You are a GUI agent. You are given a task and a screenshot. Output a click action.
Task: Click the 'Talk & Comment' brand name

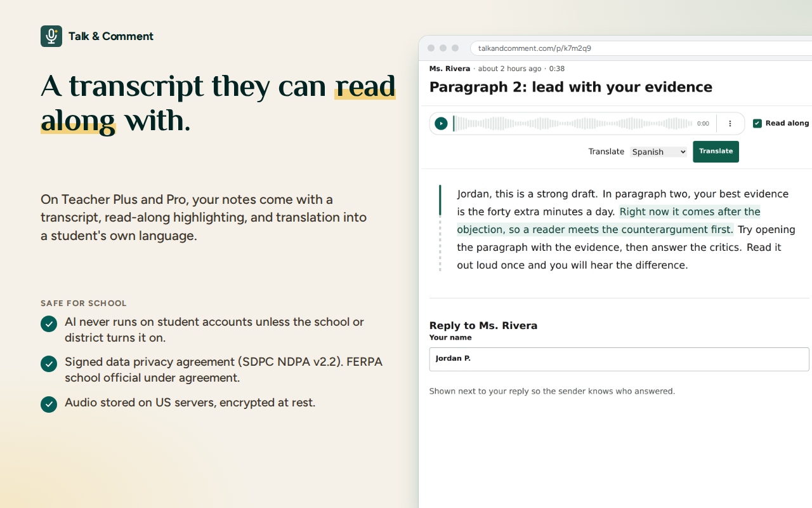[111, 36]
